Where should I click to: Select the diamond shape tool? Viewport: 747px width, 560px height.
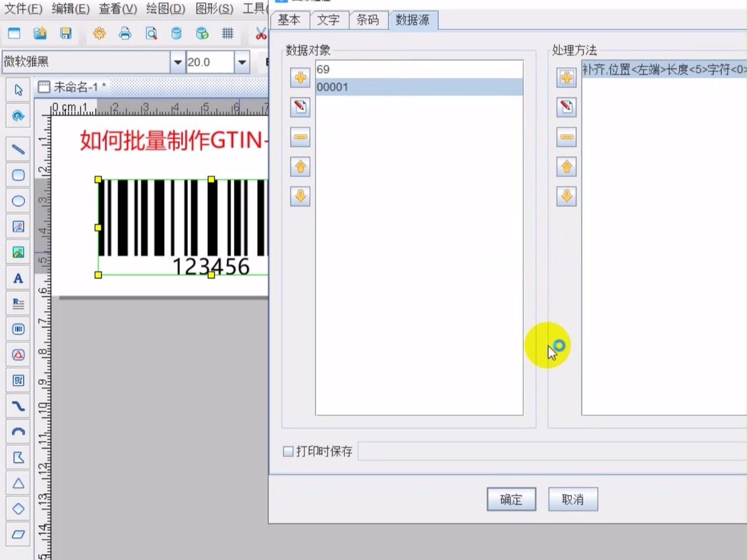tap(18, 508)
